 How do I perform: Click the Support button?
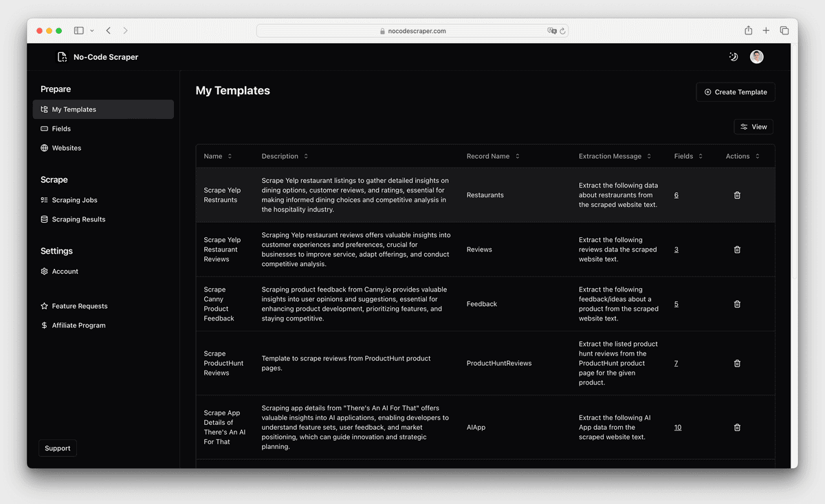click(x=58, y=448)
